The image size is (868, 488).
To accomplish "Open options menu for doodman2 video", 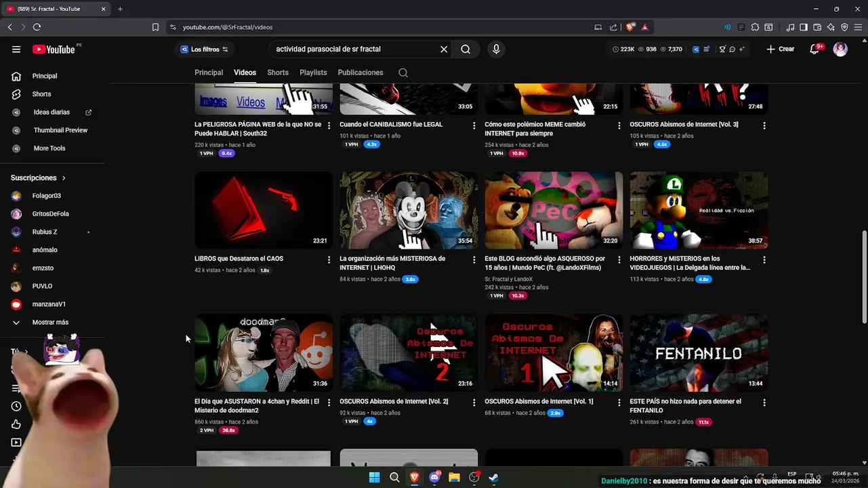I will pyautogui.click(x=329, y=403).
